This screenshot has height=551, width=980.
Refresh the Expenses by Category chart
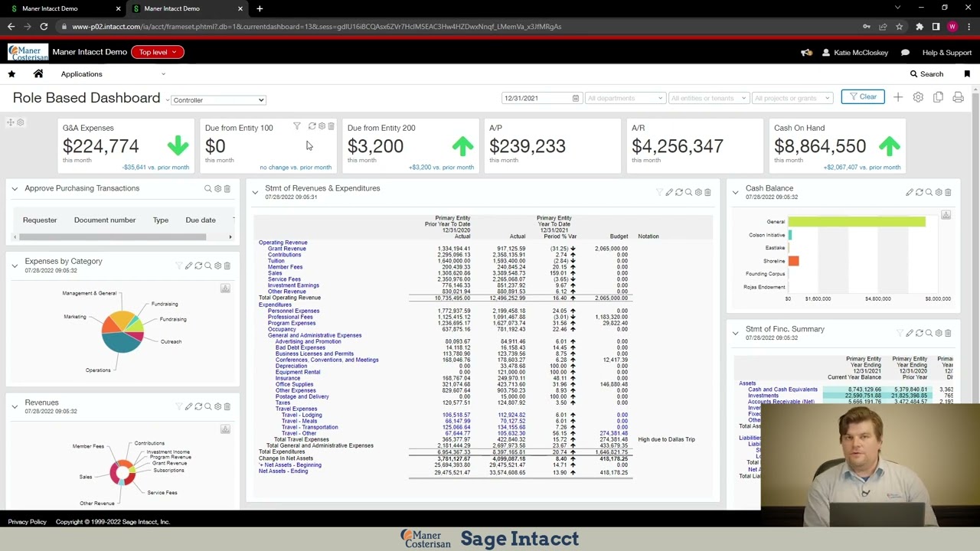198,266
